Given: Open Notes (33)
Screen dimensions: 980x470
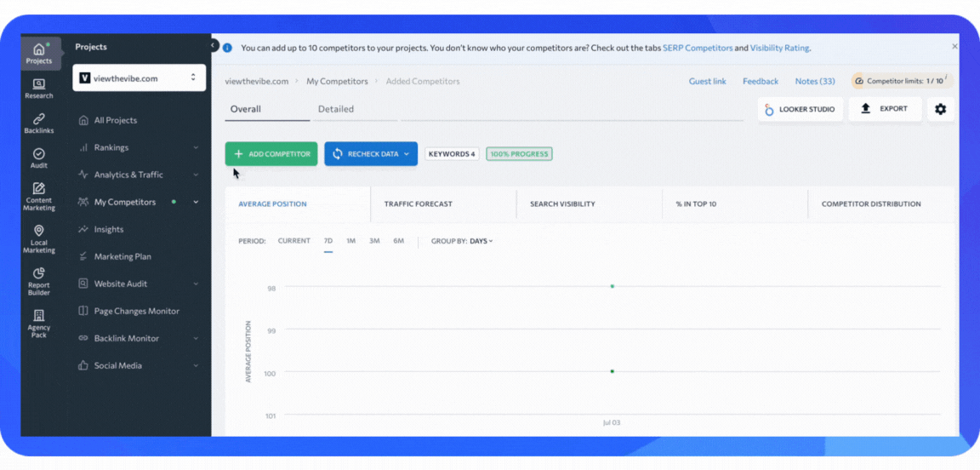Looking at the screenshot, I should click(x=815, y=82).
